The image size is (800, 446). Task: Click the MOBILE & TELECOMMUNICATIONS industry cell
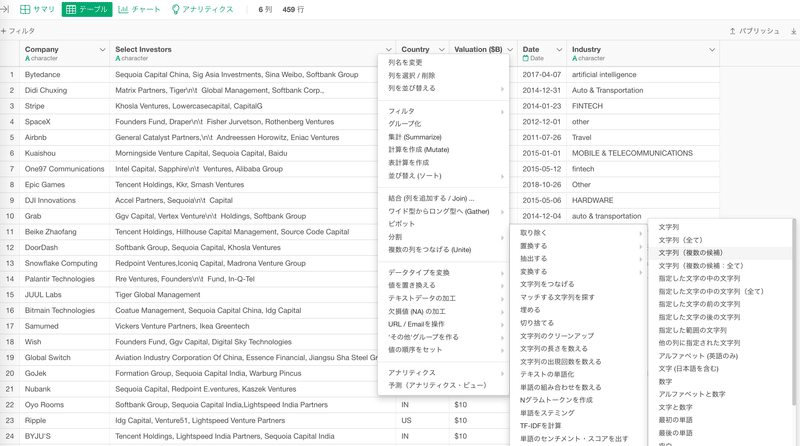644,153
